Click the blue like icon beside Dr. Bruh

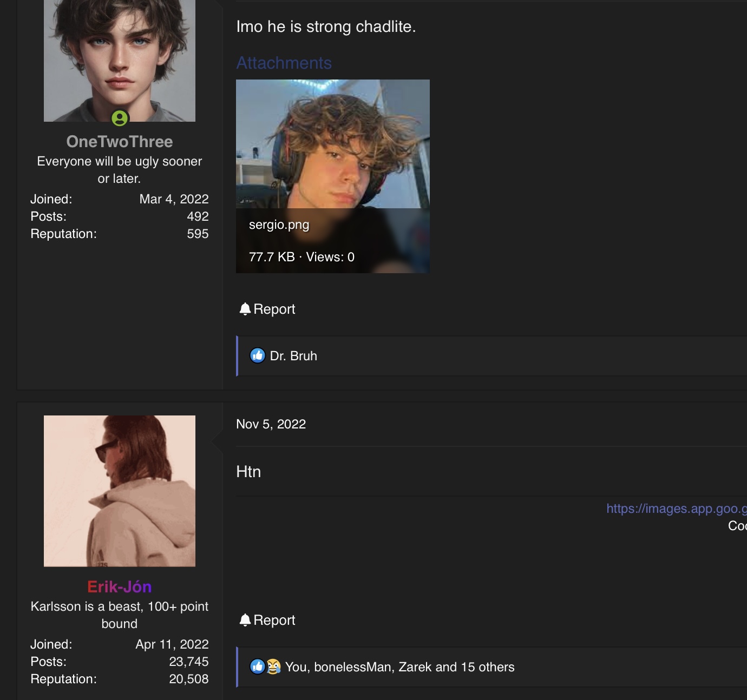(258, 355)
